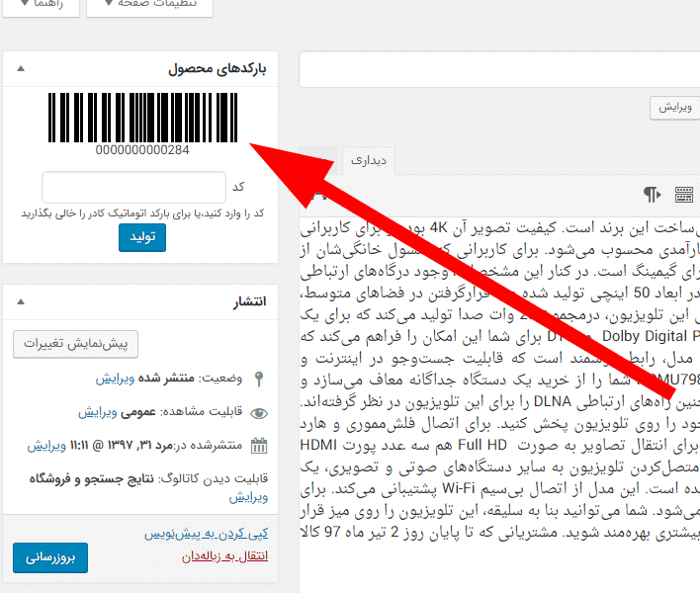Viewport: 700px width, 593px height.
Task: Click the eye icon beside قابلیت مشاهده
Action: [259, 413]
